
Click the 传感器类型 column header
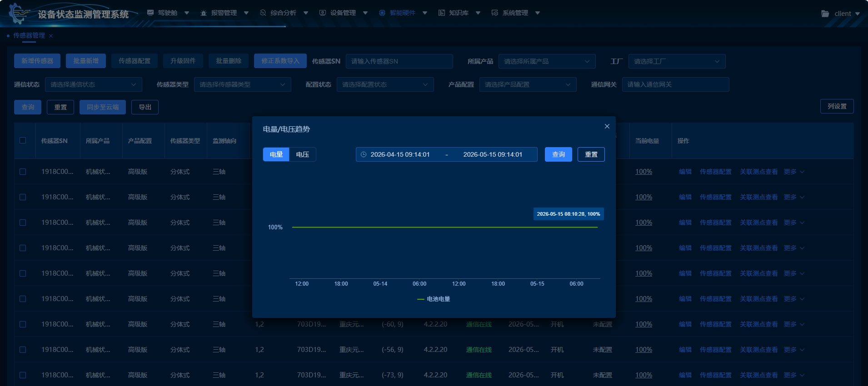(185, 141)
